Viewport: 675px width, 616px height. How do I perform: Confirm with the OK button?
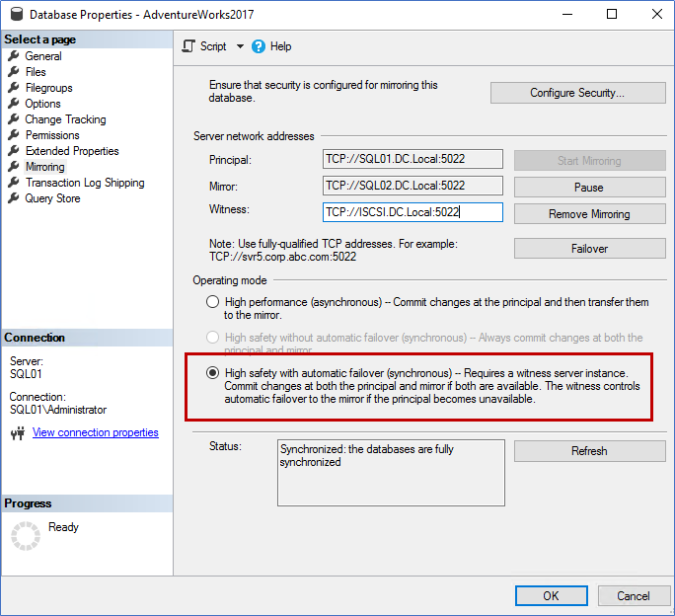coord(551,595)
